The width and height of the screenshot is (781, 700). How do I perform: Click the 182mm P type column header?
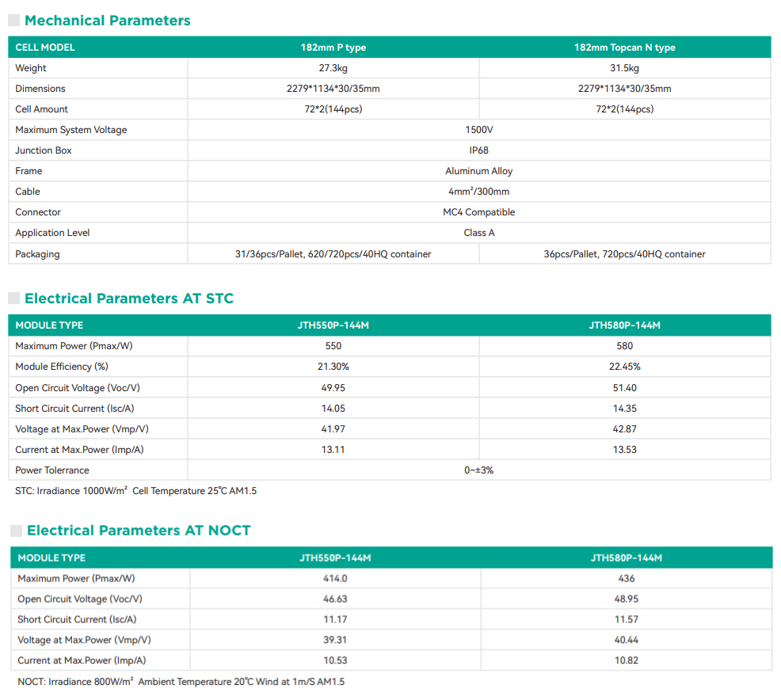click(x=333, y=48)
